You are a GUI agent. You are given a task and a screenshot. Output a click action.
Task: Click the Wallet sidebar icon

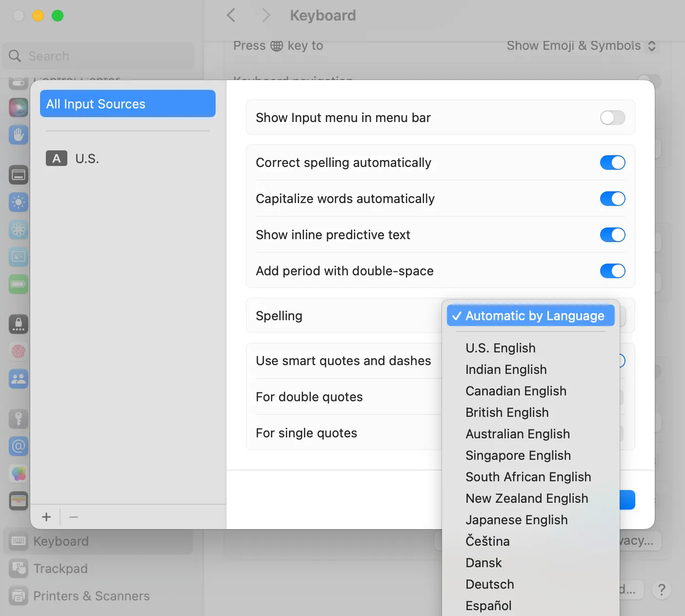(x=19, y=501)
